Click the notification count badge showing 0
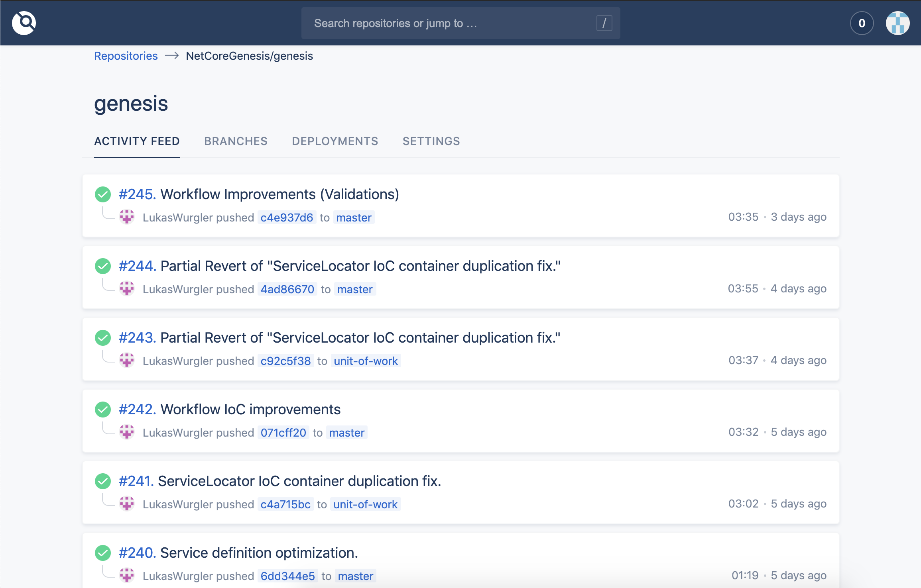The height and width of the screenshot is (588, 921). click(x=861, y=23)
